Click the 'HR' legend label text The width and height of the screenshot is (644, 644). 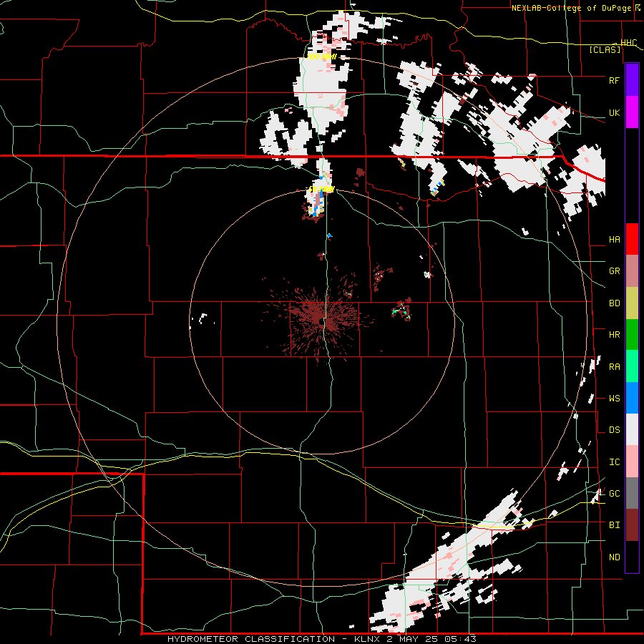click(614, 335)
